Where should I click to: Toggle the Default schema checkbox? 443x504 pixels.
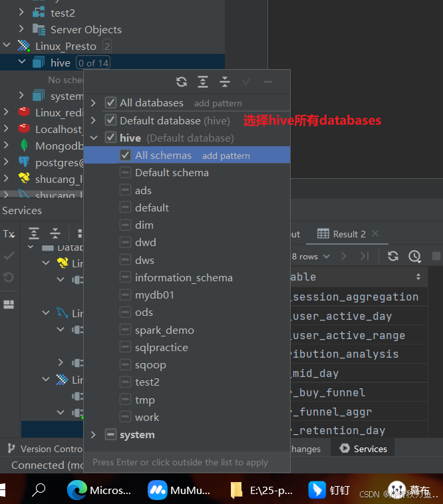pyautogui.click(x=125, y=173)
